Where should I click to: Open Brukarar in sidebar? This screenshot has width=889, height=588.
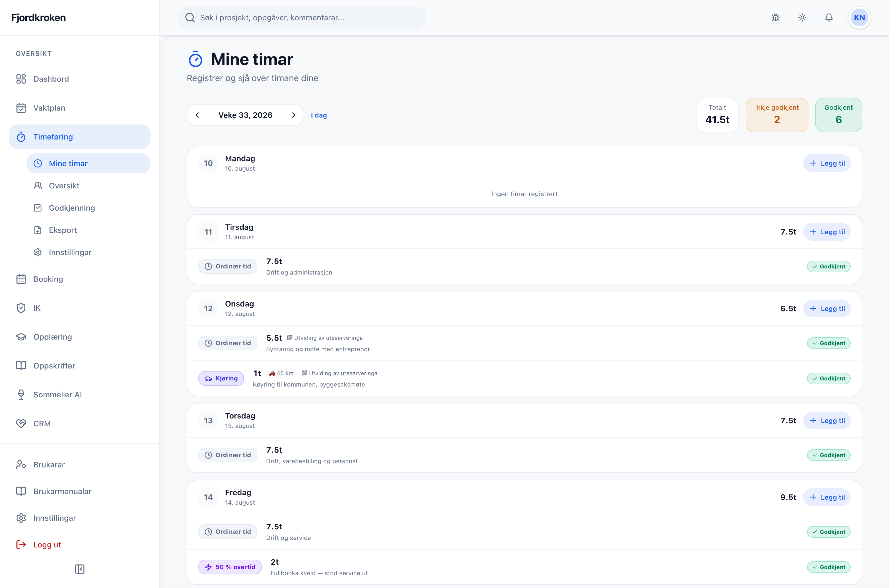[x=80, y=465]
